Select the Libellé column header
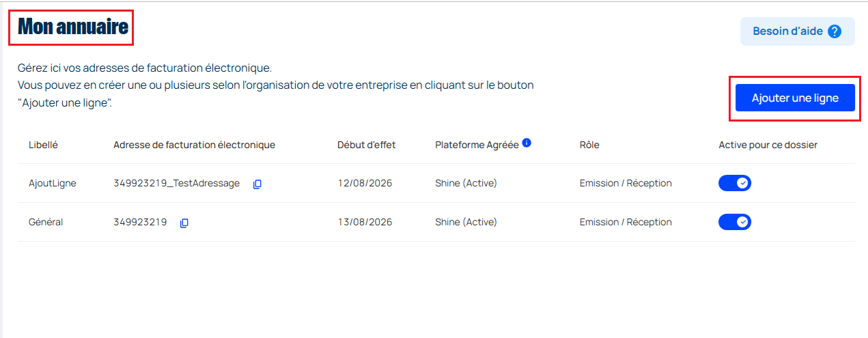This screenshot has height=338, width=868. click(43, 145)
